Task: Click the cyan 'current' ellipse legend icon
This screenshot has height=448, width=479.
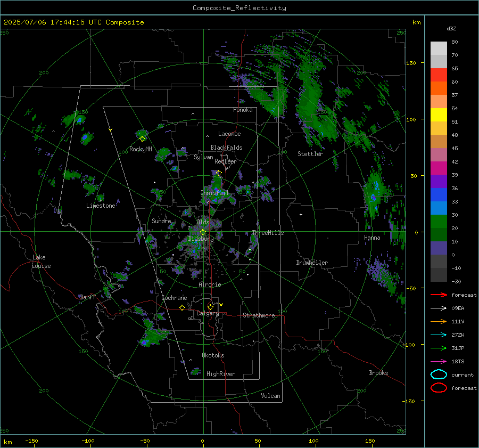Action: point(439,374)
